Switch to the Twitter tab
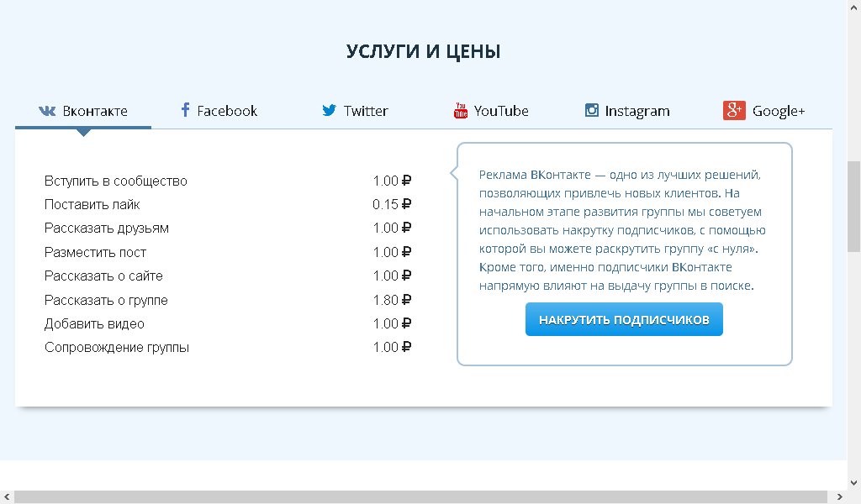 356,111
